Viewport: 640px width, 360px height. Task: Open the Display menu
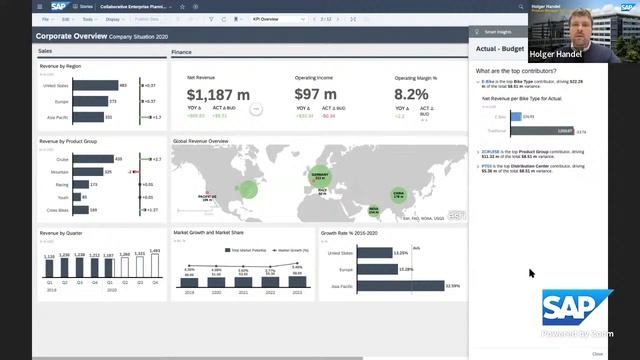click(115, 19)
